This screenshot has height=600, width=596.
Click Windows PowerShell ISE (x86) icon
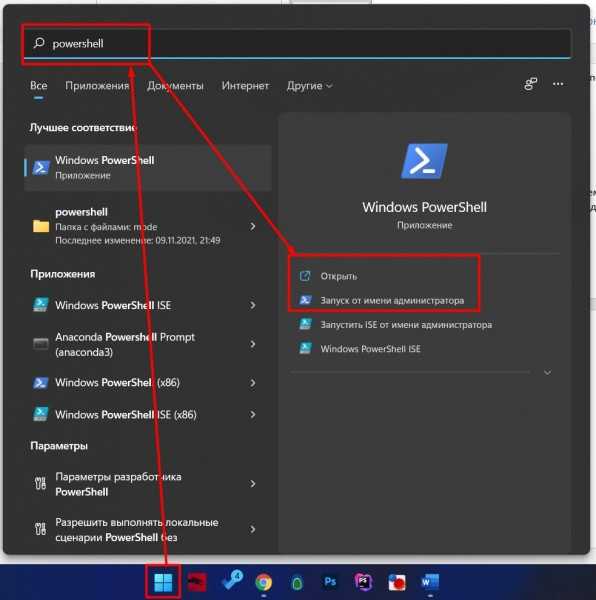coord(41,414)
